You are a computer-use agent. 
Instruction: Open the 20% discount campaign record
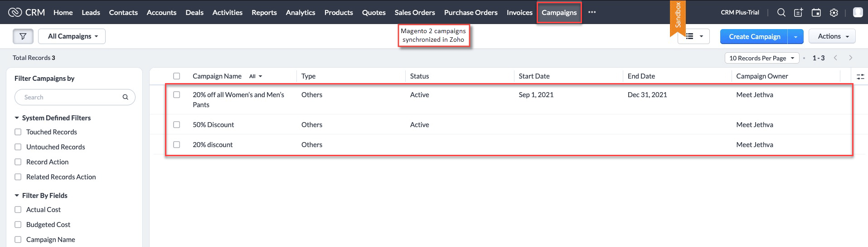[x=213, y=145]
